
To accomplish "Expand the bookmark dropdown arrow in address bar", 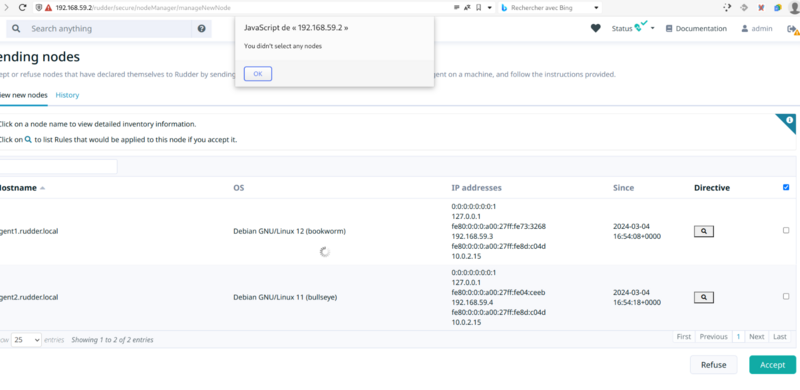I will [x=490, y=8].
